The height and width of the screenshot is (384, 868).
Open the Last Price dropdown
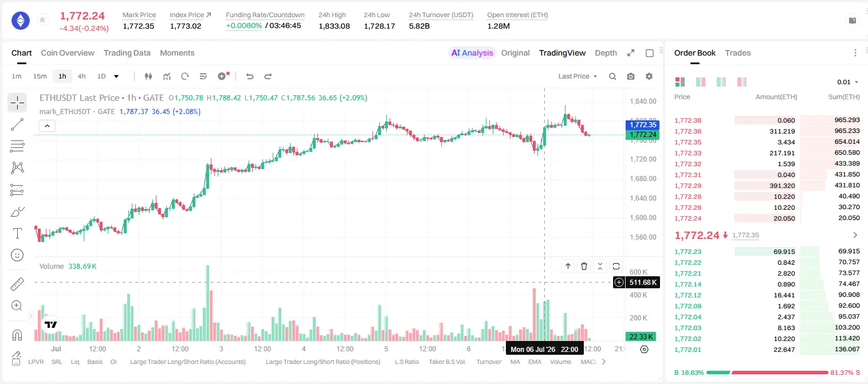click(x=578, y=76)
